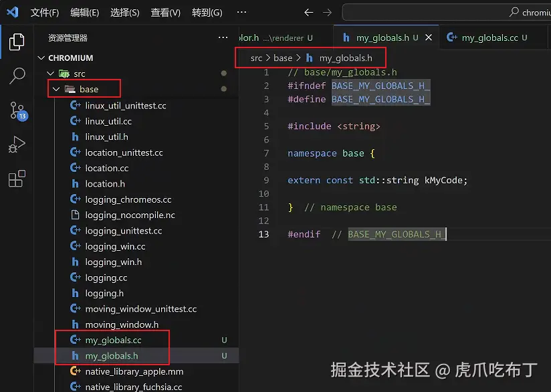Open the 文件(F) menu
The width and height of the screenshot is (551, 392).
(45, 13)
